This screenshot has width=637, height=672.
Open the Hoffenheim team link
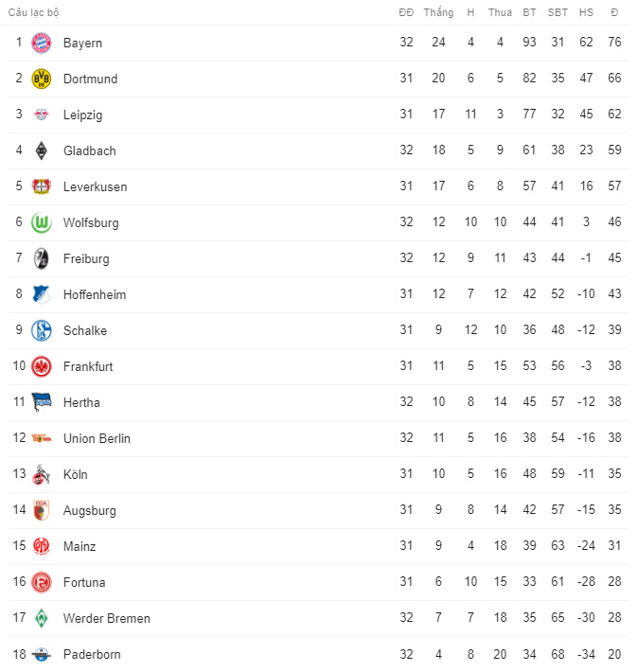94,294
